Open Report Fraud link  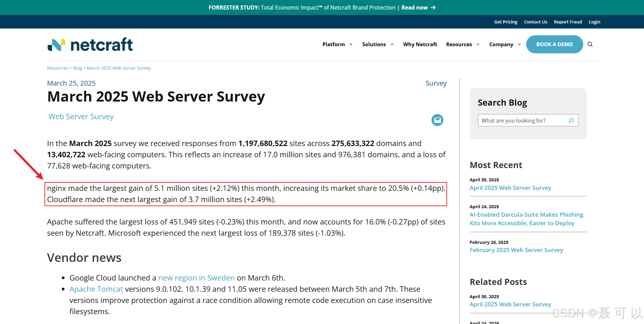568,22
